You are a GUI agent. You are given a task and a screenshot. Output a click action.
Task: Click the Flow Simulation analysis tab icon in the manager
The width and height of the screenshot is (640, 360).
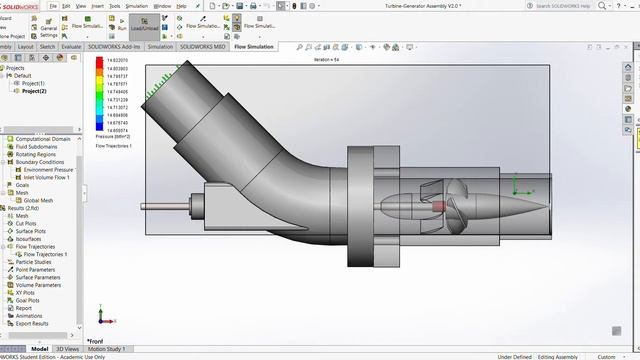point(74,58)
